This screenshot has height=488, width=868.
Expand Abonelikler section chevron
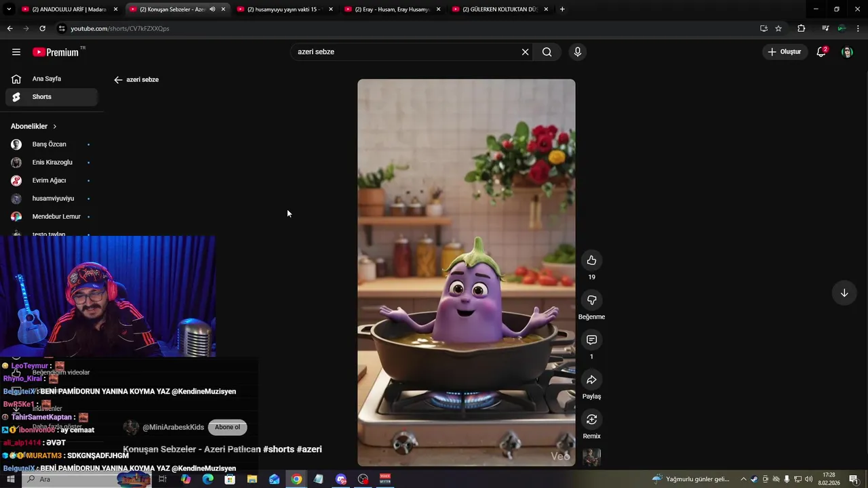(x=55, y=127)
